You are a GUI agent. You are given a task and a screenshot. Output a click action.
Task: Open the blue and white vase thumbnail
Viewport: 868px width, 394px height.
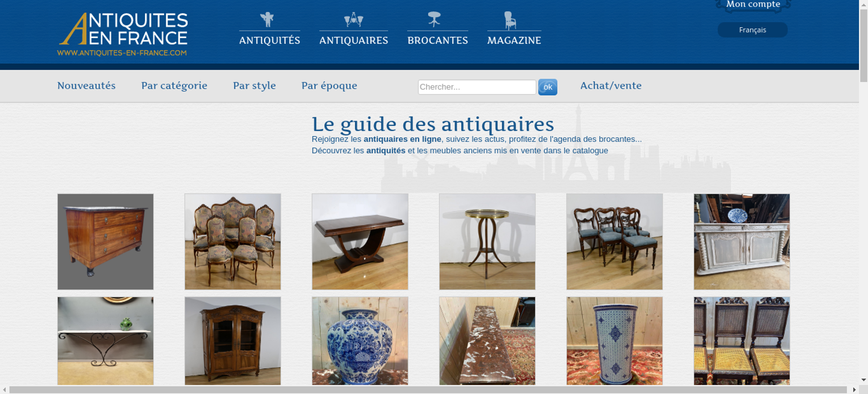pos(360,341)
